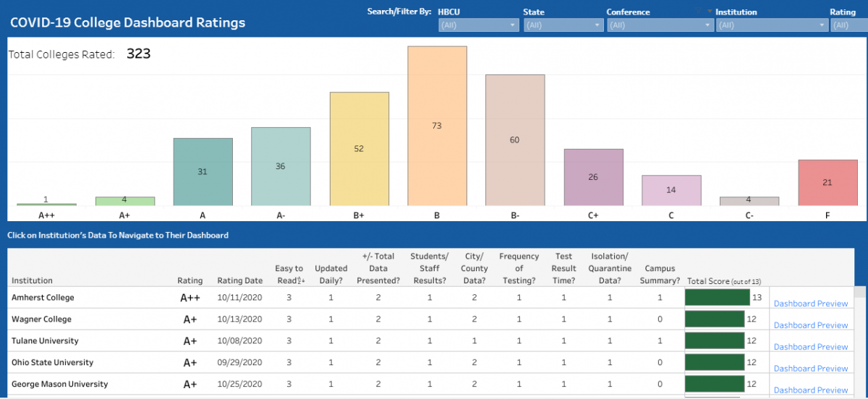Open the Institution filter dropdown
This screenshot has height=399, width=868.
(x=772, y=25)
